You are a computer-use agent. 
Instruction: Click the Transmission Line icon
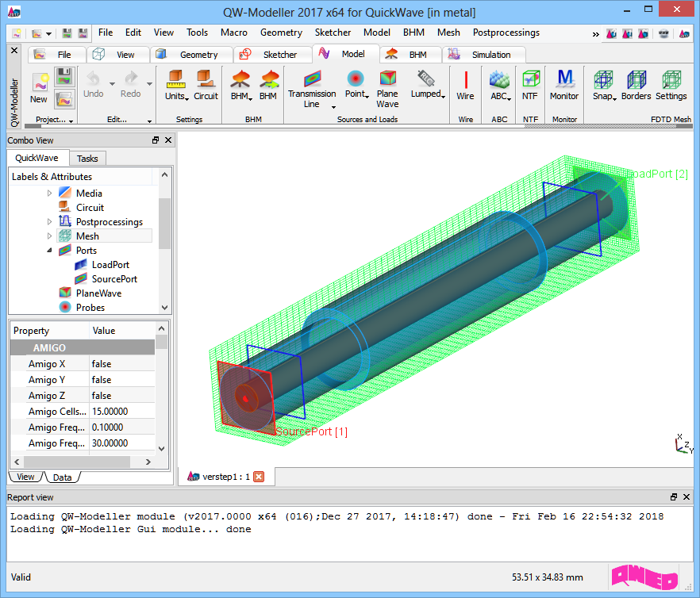point(312,79)
